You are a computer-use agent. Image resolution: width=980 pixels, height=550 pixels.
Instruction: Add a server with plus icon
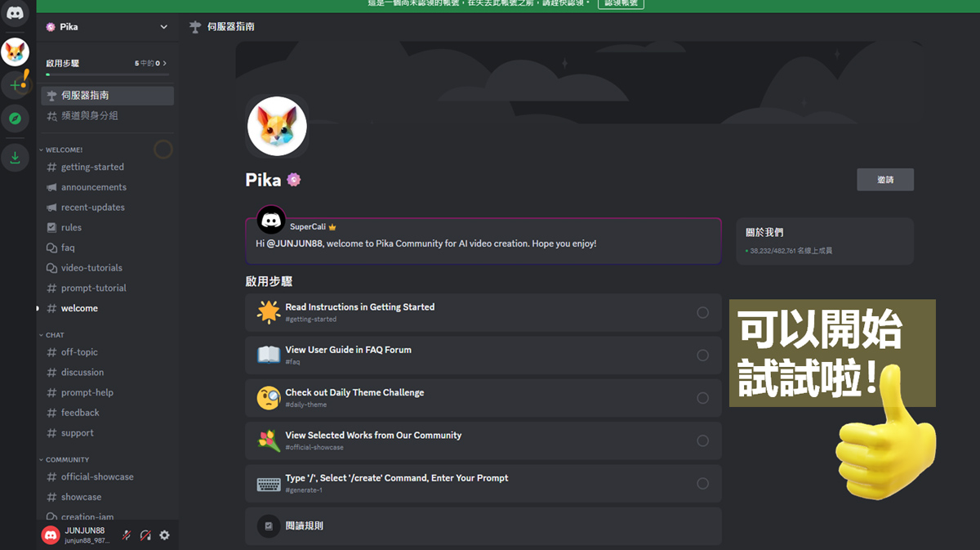tap(15, 85)
